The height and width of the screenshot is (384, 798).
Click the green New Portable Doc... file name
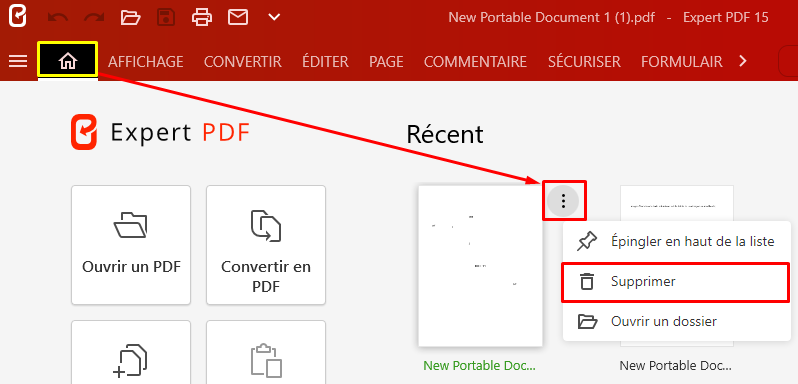coord(480,366)
